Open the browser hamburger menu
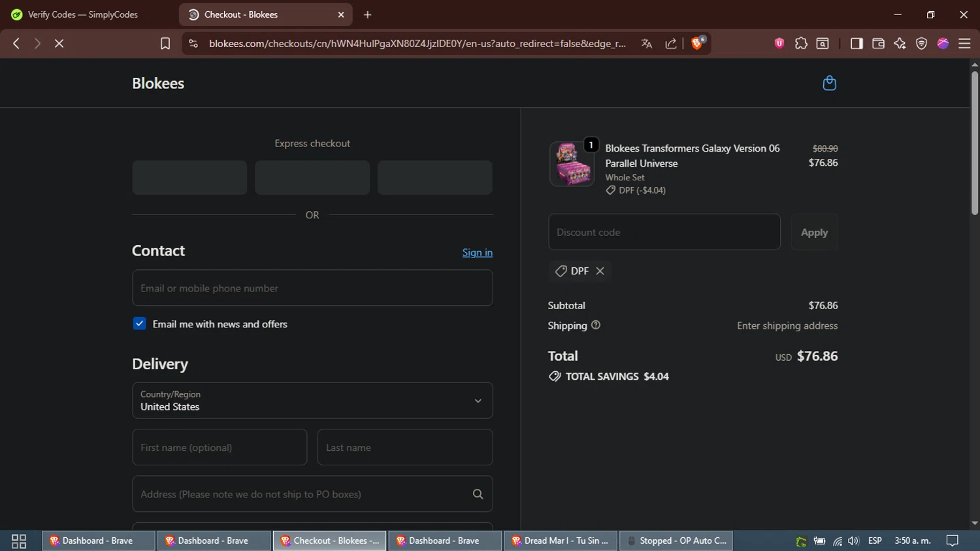Viewport: 980px width, 551px height. 964,43
